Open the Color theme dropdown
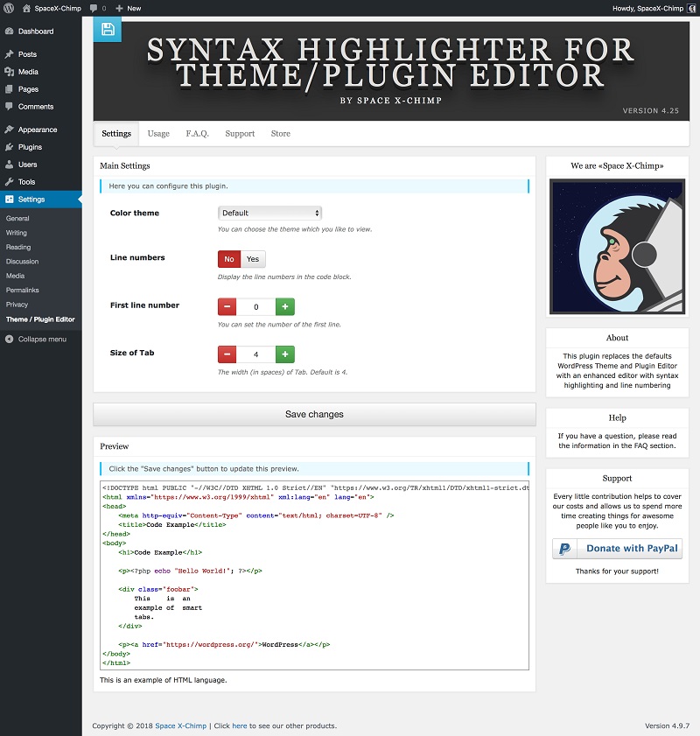 pos(269,213)
